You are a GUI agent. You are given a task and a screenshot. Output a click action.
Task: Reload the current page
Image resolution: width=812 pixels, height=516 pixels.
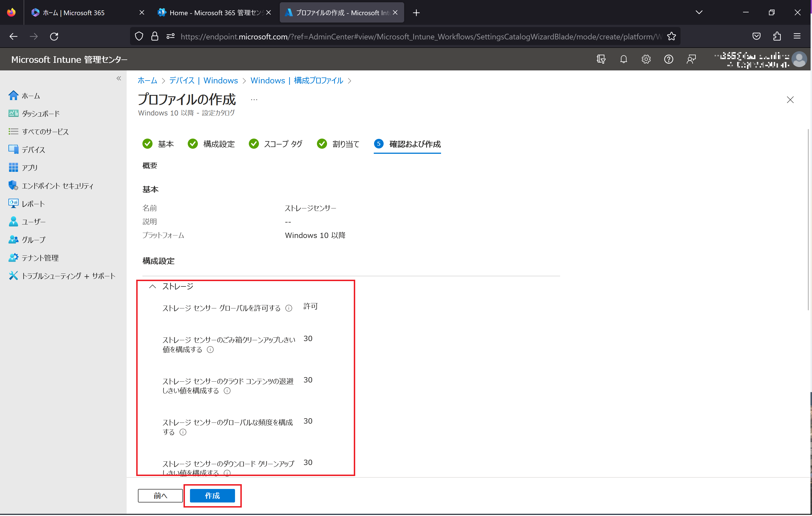pos(54,36)
